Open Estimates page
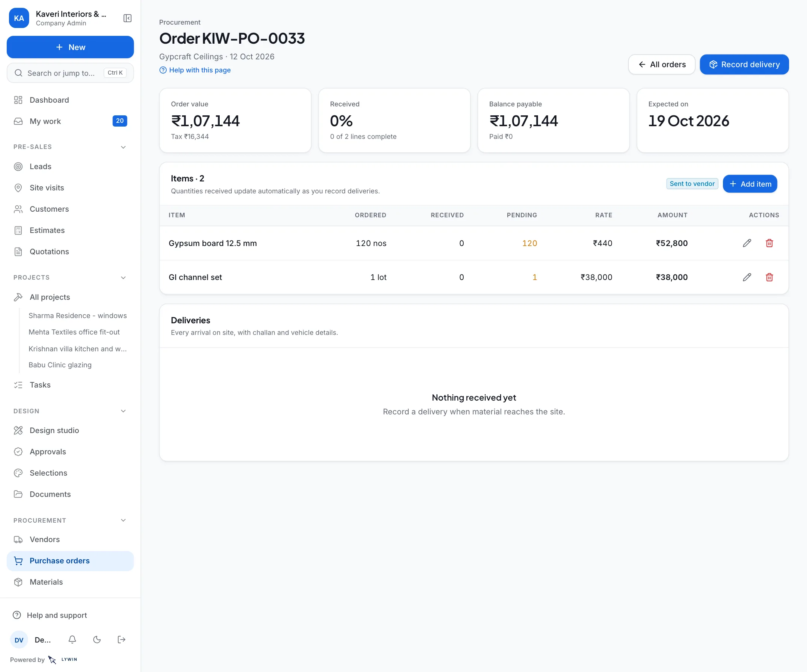Image resolution: width=807 pixels, height=672 pixels. pyautogui.click(x=70, y=230)
